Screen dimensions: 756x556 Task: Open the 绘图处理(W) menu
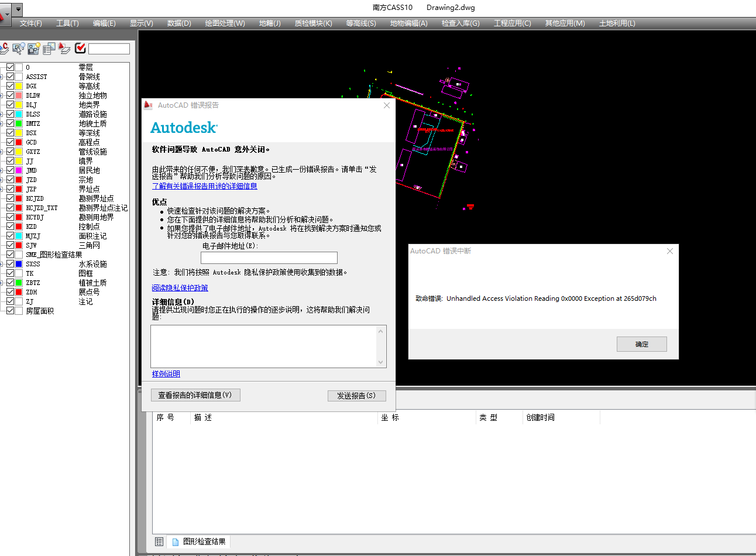(x=225, y=23)
